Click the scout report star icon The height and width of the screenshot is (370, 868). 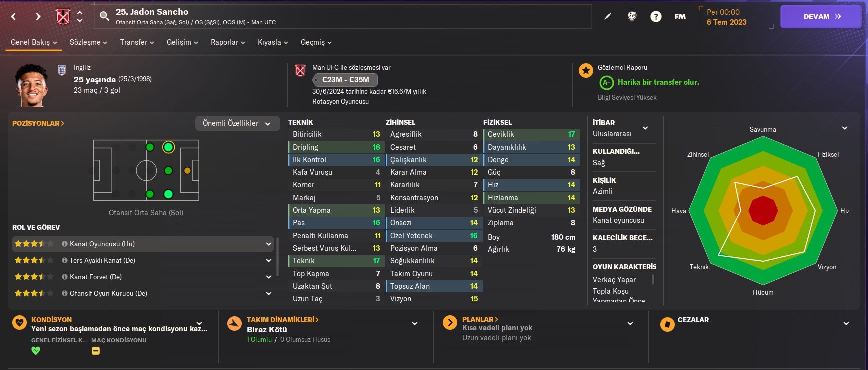(586, 70)
